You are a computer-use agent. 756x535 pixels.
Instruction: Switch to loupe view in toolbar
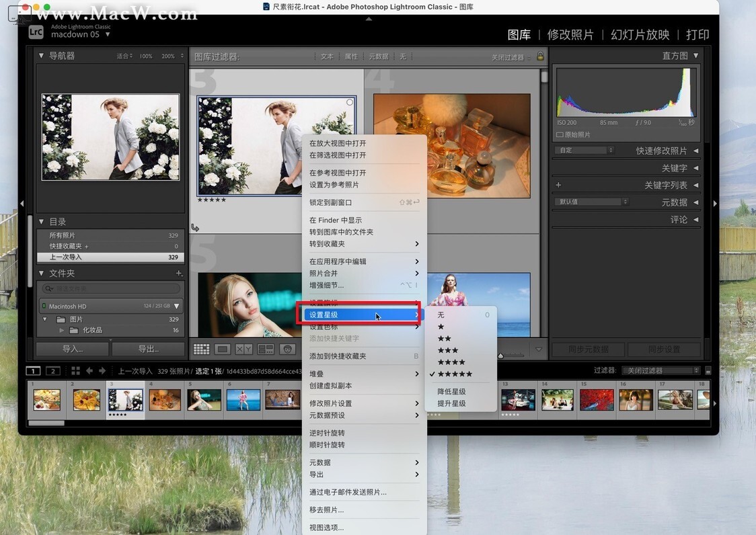(x=222, y=349)
